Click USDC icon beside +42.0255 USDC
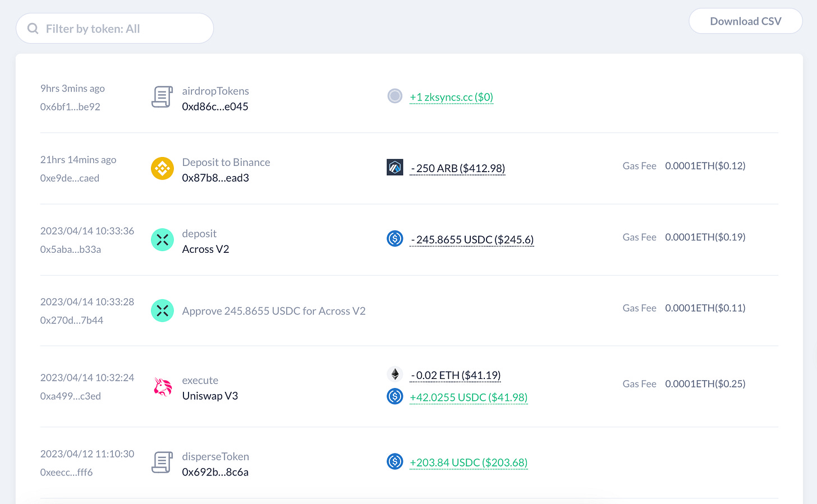This screenshot has width=817, height=504. coord(395,396)
